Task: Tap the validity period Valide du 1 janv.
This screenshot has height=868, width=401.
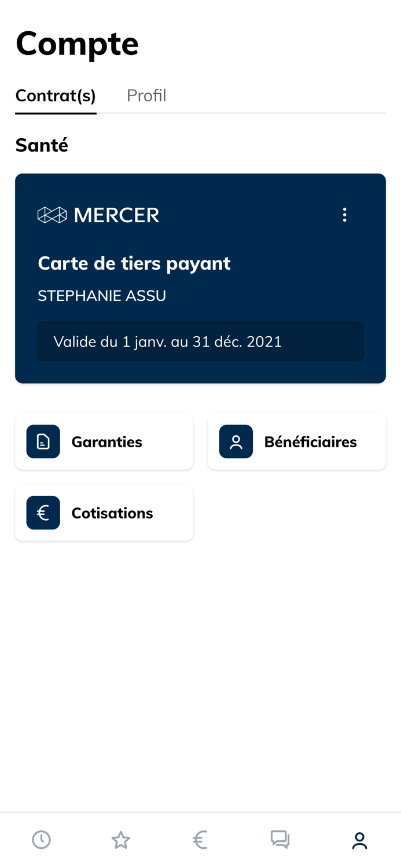Action: click(x=200, y=341)
